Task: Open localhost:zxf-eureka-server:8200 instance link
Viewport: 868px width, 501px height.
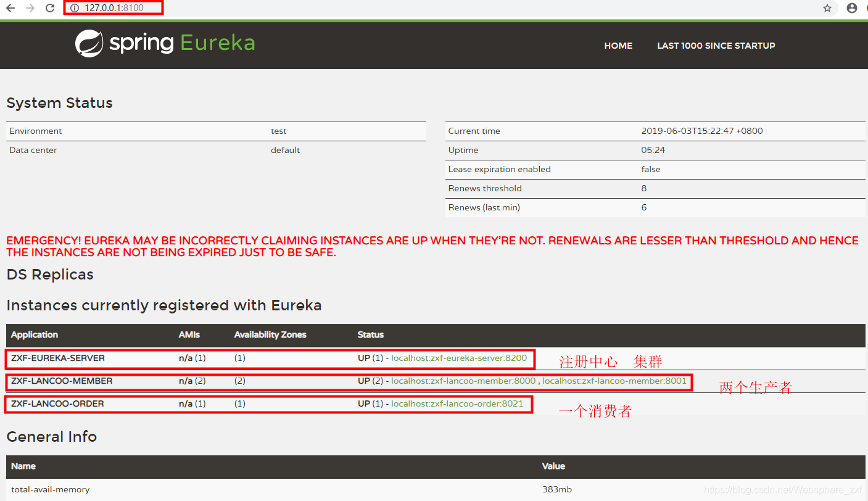Action: (x=459, y=358)
